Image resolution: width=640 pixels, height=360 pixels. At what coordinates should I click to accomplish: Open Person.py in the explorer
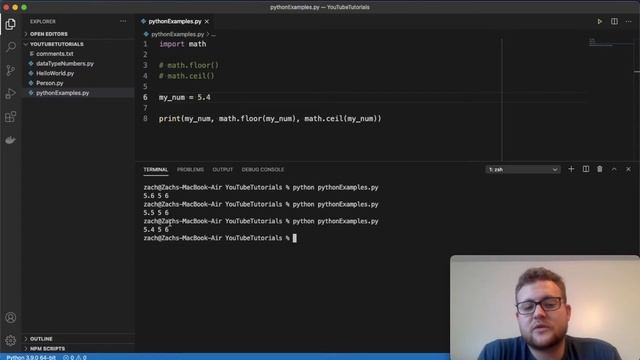50,83
